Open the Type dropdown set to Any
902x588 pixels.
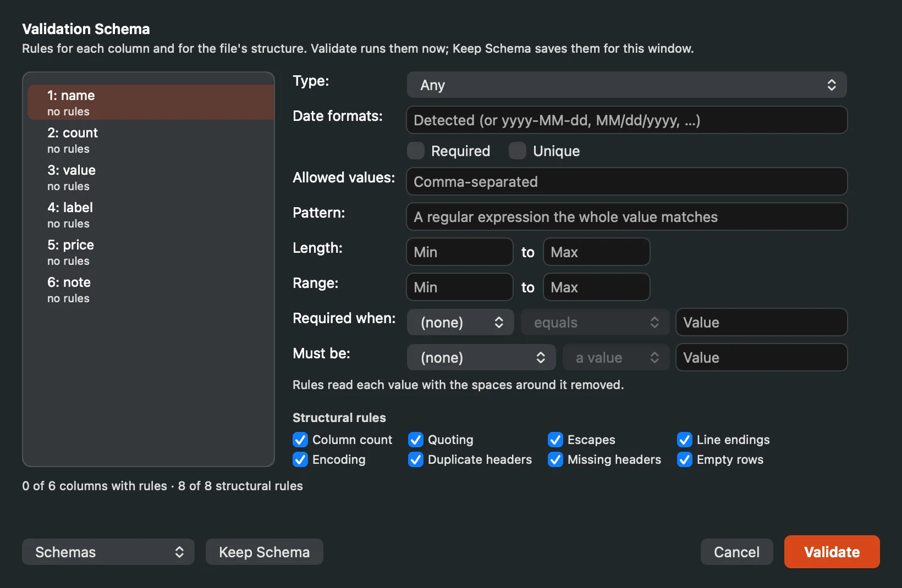(x=627, y=85)
